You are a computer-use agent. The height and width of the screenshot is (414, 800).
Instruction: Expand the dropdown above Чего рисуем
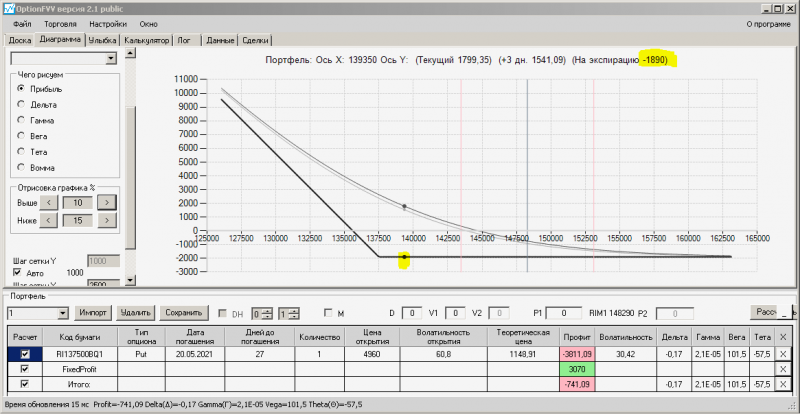tap(111, 59)
